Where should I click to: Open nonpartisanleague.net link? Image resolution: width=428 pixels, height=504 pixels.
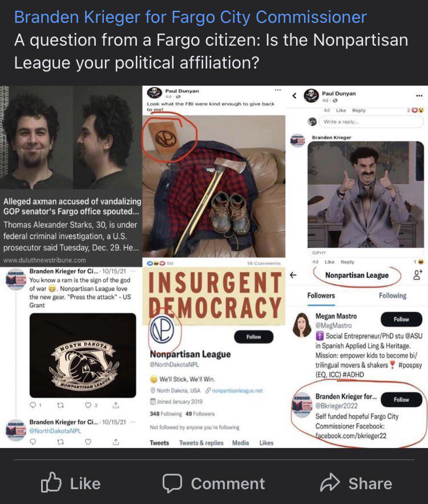[x=237, y=390]
